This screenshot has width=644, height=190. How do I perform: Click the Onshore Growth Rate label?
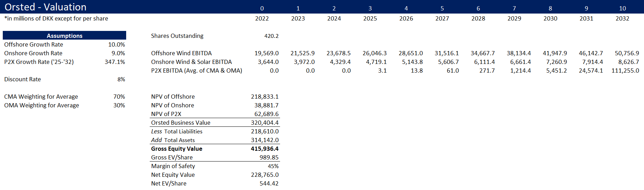click(x=33, y=53)
